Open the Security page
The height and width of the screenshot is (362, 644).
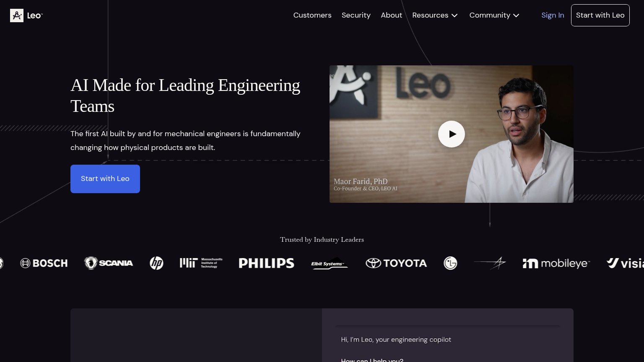click(x=356, y=15)
